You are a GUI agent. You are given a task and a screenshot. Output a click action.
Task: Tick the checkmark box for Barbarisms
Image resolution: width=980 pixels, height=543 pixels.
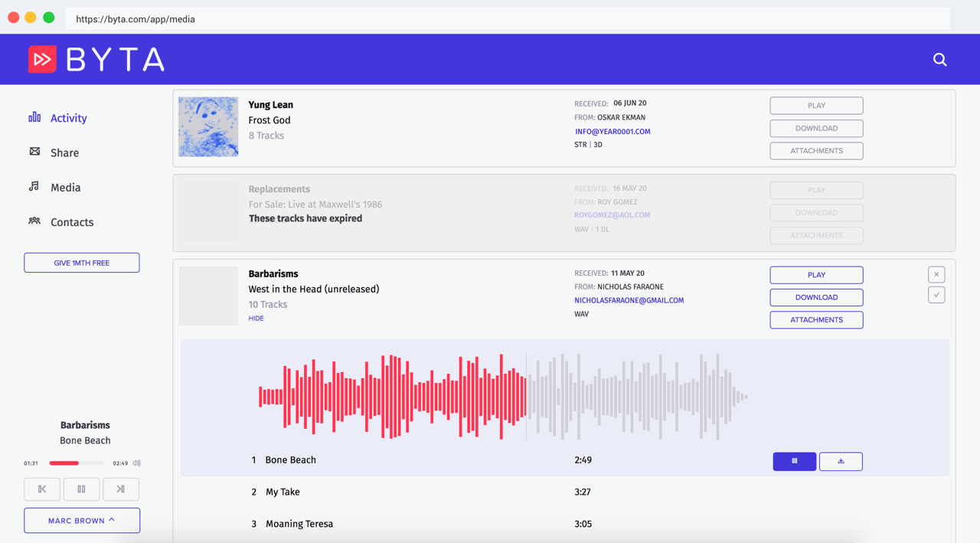[x=936, y=295]
